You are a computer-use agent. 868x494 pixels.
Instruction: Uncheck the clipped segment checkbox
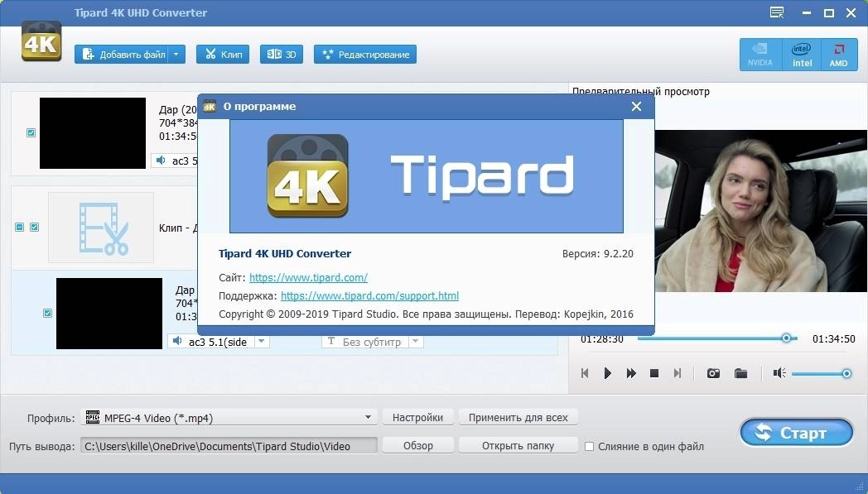[x=47, y=313]
